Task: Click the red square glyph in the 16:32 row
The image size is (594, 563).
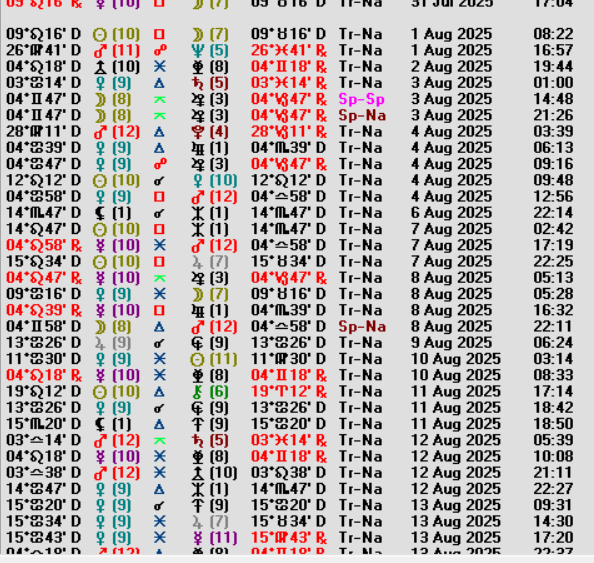Action: 159,311
